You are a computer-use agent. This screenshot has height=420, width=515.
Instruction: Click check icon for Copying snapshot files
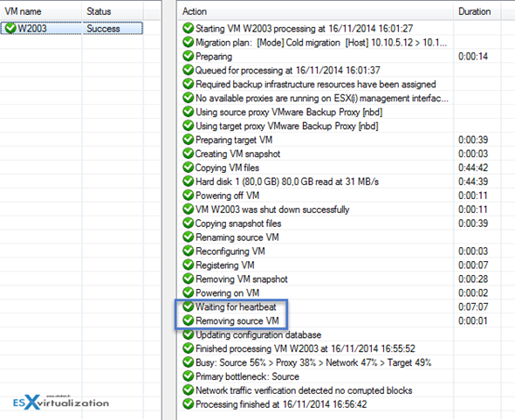[189, 224]
